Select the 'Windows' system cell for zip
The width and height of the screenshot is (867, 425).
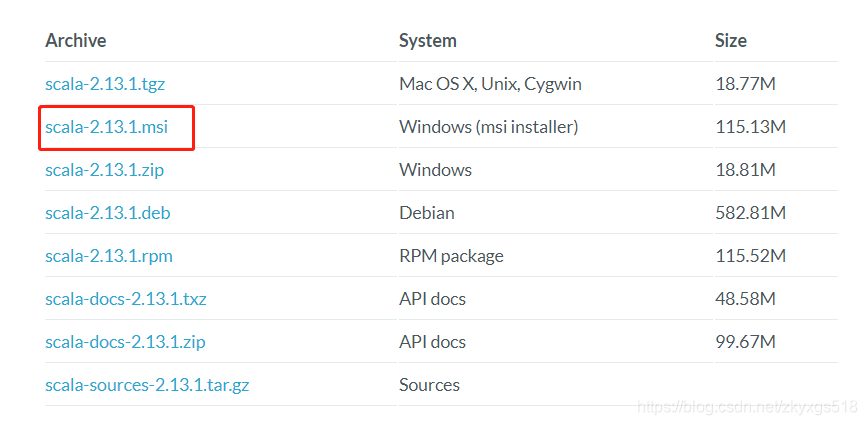coord(436,170)
